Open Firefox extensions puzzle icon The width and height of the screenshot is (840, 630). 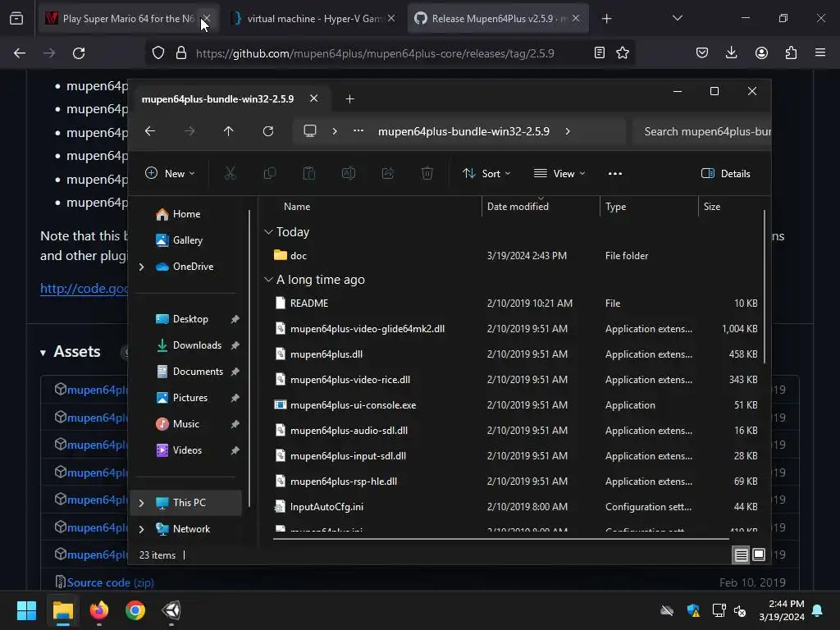(x=791, y=52)
